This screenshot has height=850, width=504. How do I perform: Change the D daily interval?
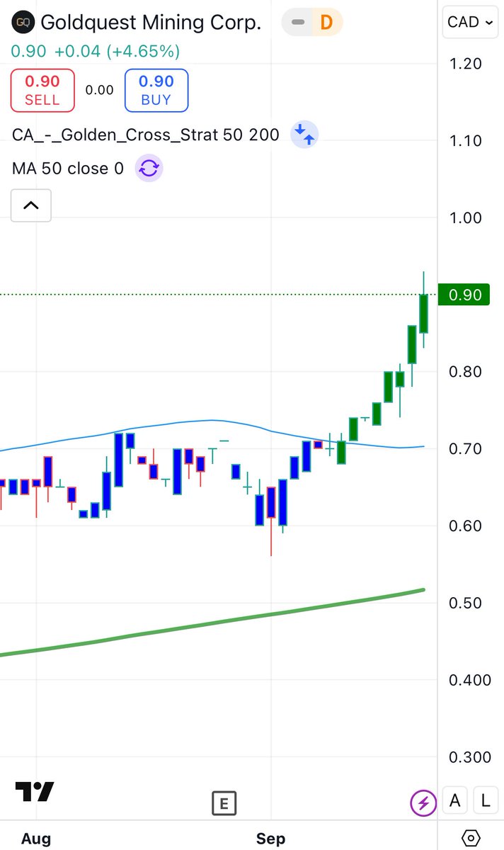(x=326, y=22)
